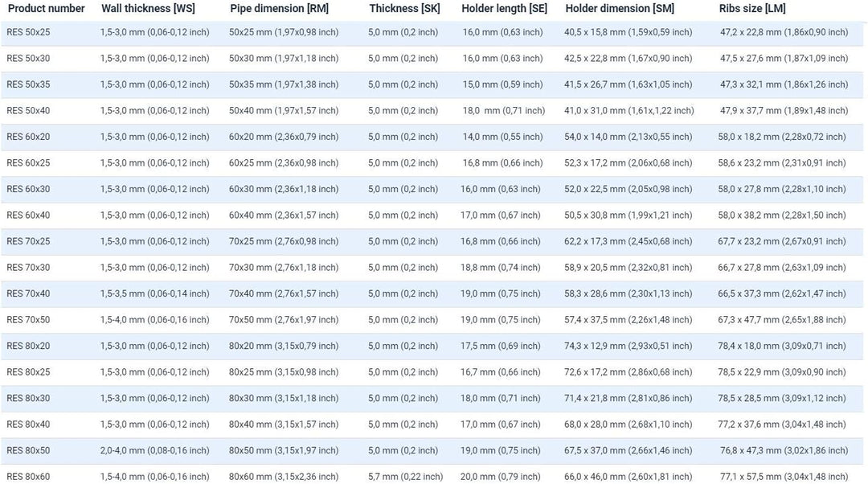868x484 pixels.
Task: Select product number RES 50x30
Action: coord(28,58)
